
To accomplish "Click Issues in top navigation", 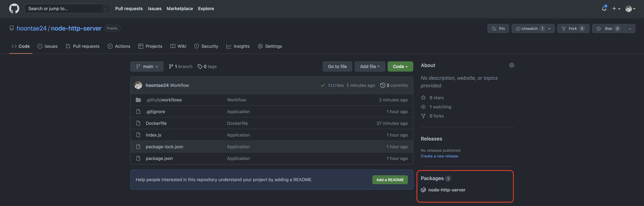I will pyautogui.click(x=155, y=9).
